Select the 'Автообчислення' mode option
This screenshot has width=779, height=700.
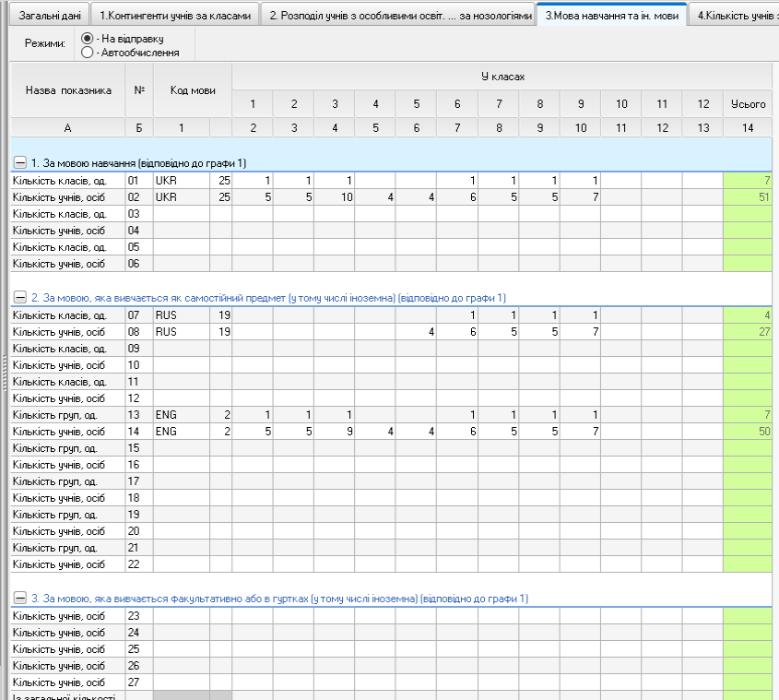(88, 53)
